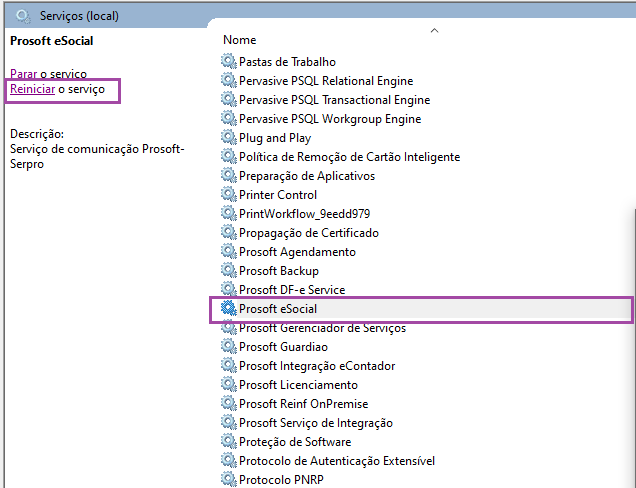636x488 pixels.
Task: Click the gear icon for Preparação de Aplicativos
Action: pos(229,176)
